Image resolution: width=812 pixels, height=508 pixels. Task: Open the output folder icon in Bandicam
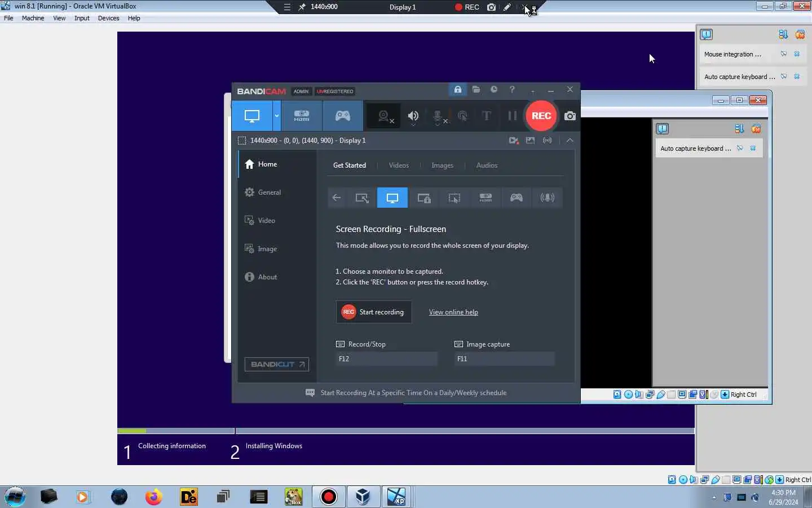coord(476,90)
